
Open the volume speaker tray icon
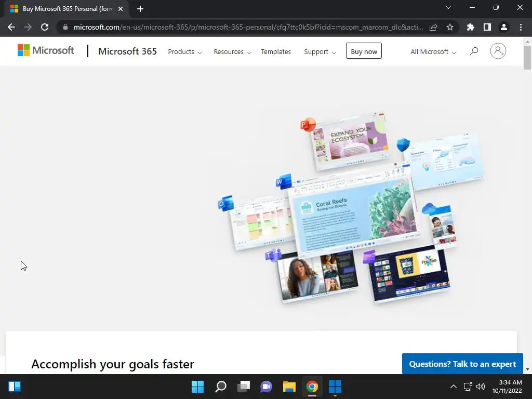point(481,387)
